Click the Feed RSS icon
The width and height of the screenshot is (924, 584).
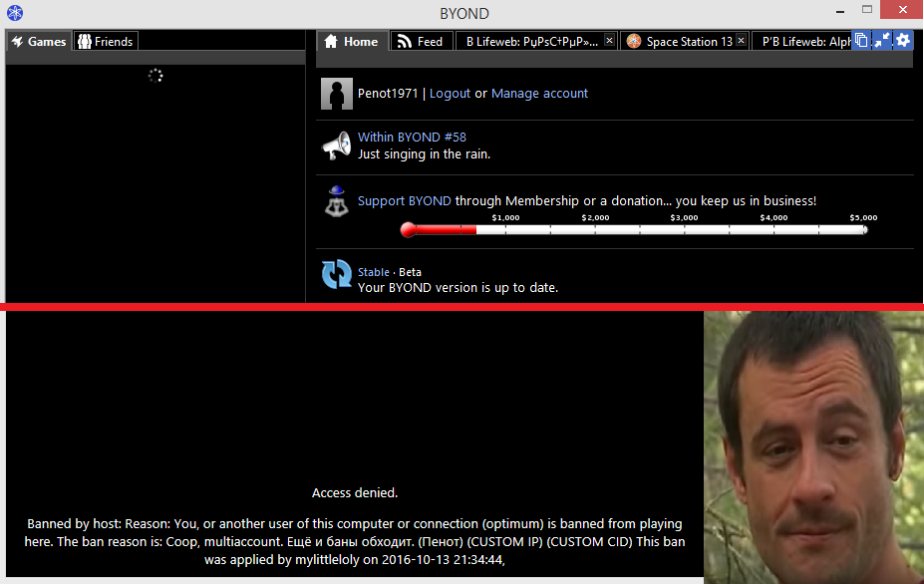(x=405, y=41)
